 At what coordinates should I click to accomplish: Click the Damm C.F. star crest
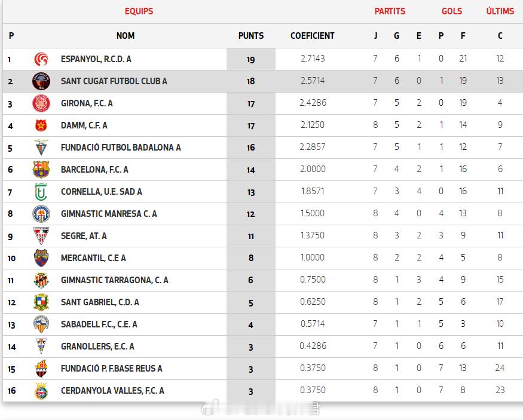[x=41, y=125]
